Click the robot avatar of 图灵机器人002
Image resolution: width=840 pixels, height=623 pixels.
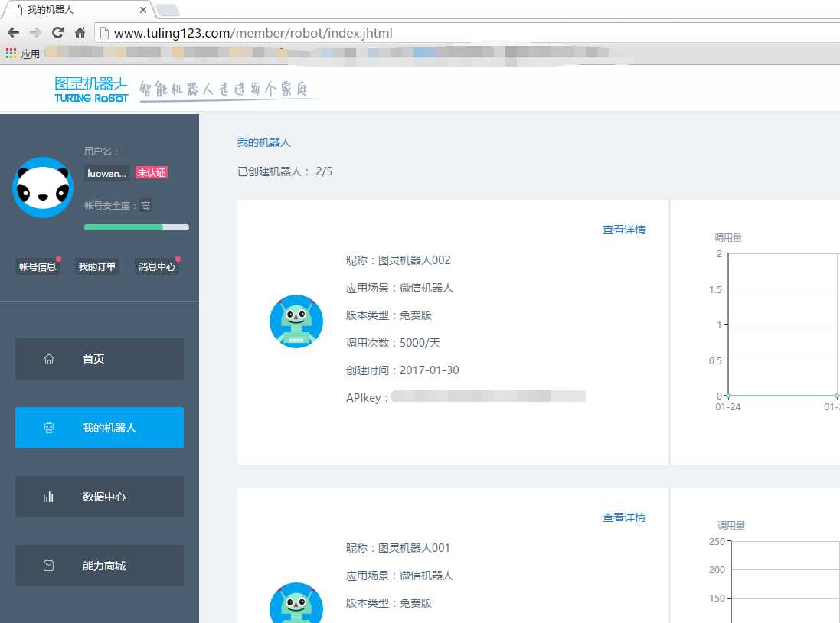click(x=296, y=321)
